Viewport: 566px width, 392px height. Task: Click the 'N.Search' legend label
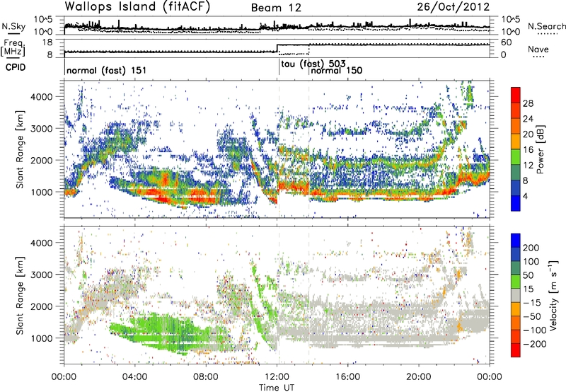pos(546,26)
